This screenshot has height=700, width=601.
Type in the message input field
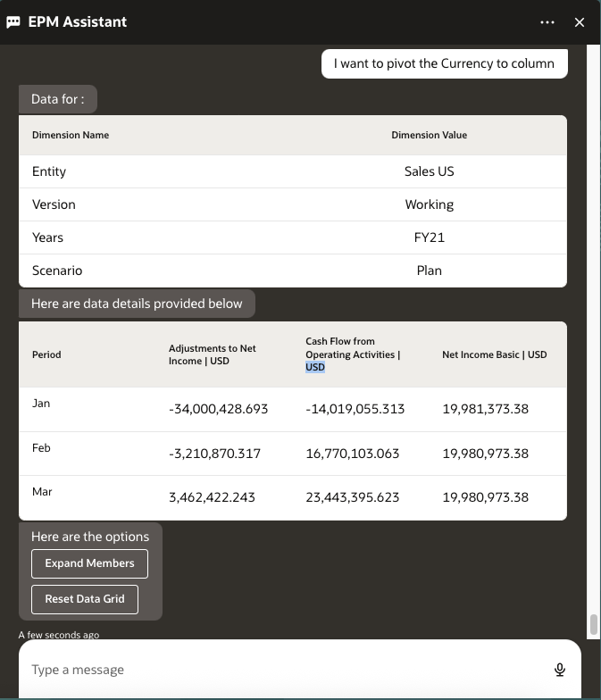tap(286, 670)
